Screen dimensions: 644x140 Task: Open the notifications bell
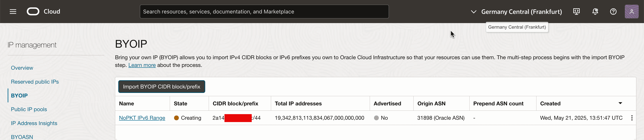tap(595, 12)
